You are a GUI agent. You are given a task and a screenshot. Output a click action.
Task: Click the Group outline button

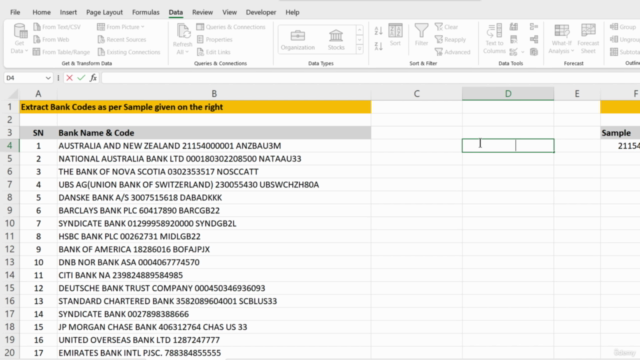[623, 27]
